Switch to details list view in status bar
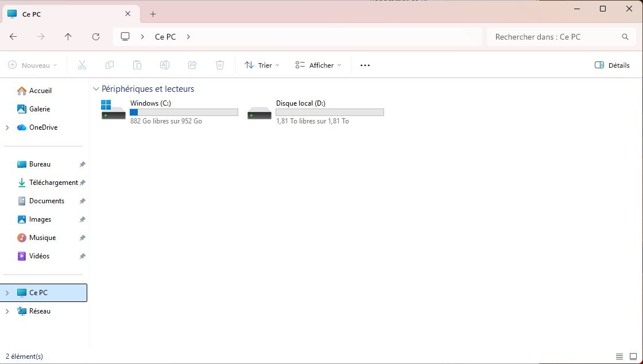 [x=619, y=357]
